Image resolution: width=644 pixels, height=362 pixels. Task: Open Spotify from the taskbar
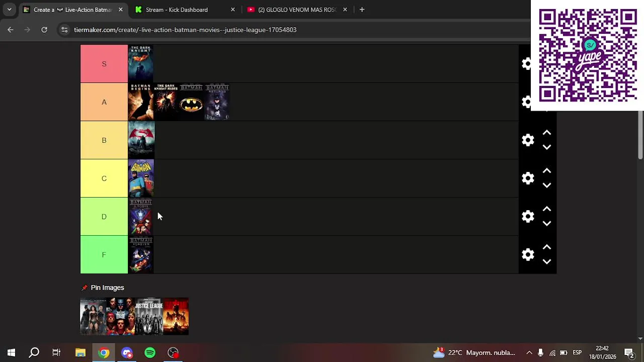pos(150,352)
